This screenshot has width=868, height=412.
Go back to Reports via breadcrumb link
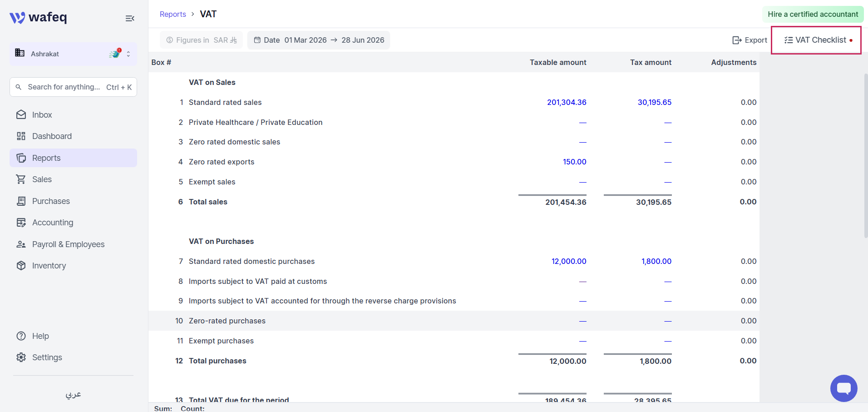(173, 14)
